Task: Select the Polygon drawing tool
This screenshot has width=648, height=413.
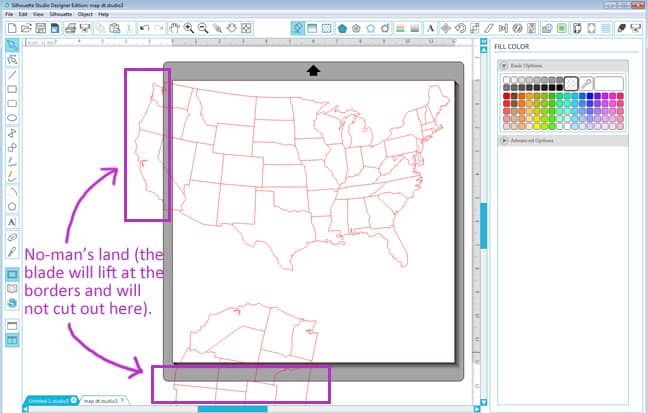Action: (12, 206)
